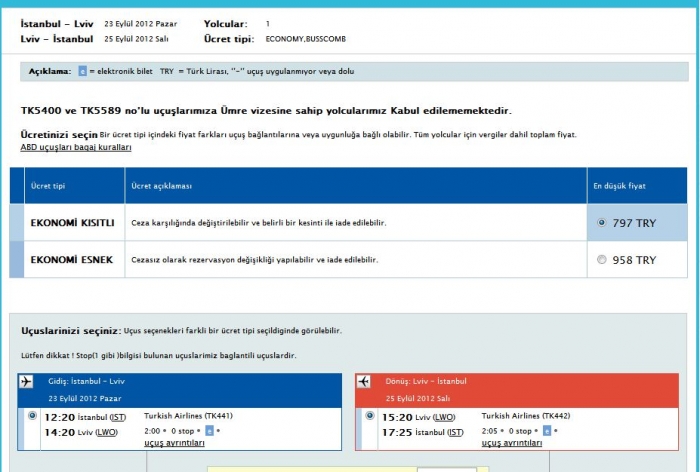The image size is (700, 472).
Task: Click the Gidiş: İstanbul - Lviv panel header
Action: pyautogui.click(x=85, y=382)
